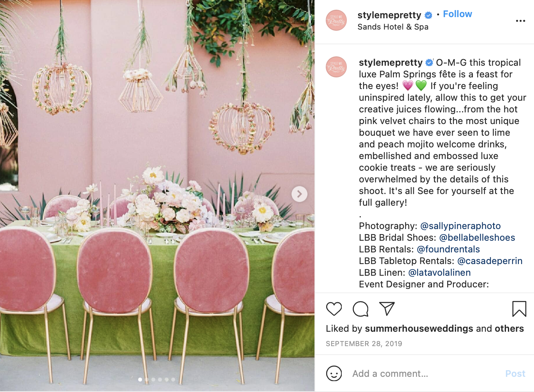Like the post with heart icon

[334, 309]
